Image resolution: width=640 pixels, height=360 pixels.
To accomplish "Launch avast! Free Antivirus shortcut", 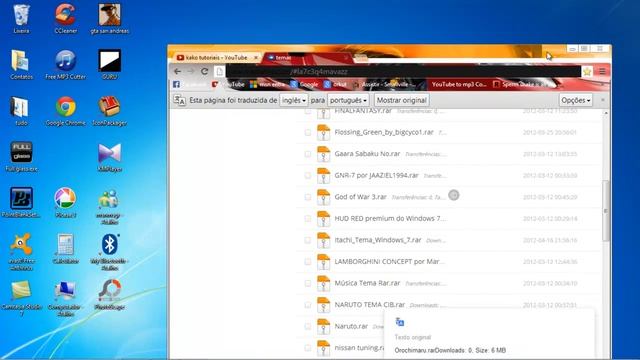I will coord(21,251).
